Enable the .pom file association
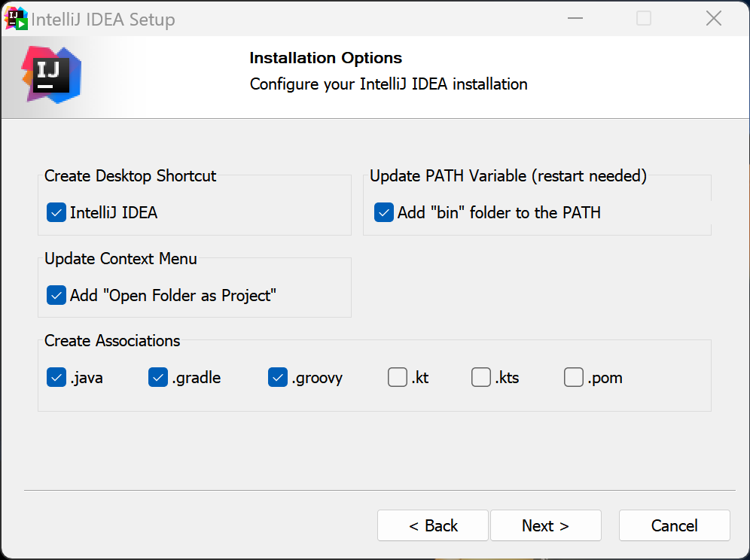 pos(574,377)
